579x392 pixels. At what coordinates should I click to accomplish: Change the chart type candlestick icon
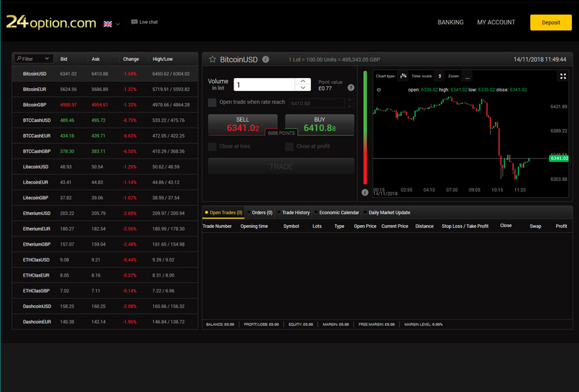coord(403,76)
